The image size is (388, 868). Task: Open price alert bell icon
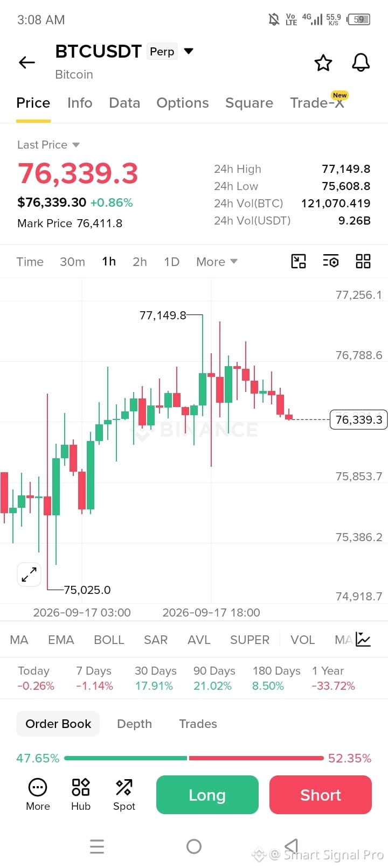[361, 62]
